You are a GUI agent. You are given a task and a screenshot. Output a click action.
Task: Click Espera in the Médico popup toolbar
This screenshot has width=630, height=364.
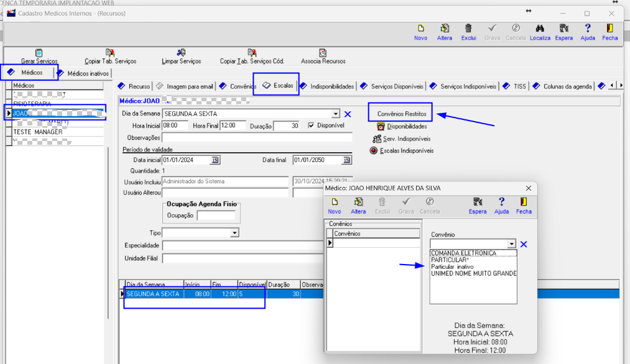[478, 206]
